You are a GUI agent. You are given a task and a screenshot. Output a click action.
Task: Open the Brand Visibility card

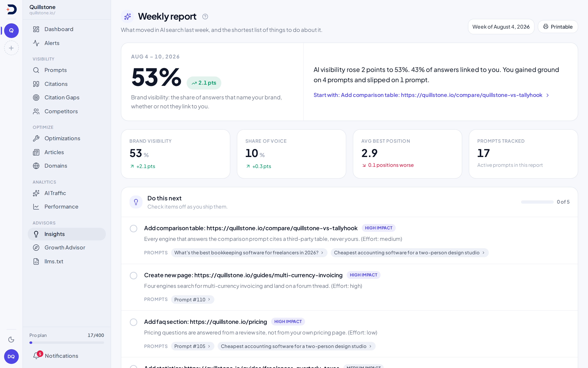tap(175, 154)
